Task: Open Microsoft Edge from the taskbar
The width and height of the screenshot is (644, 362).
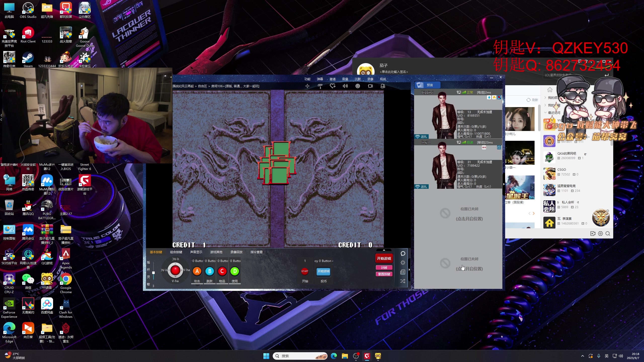Action: click(334, 356)
